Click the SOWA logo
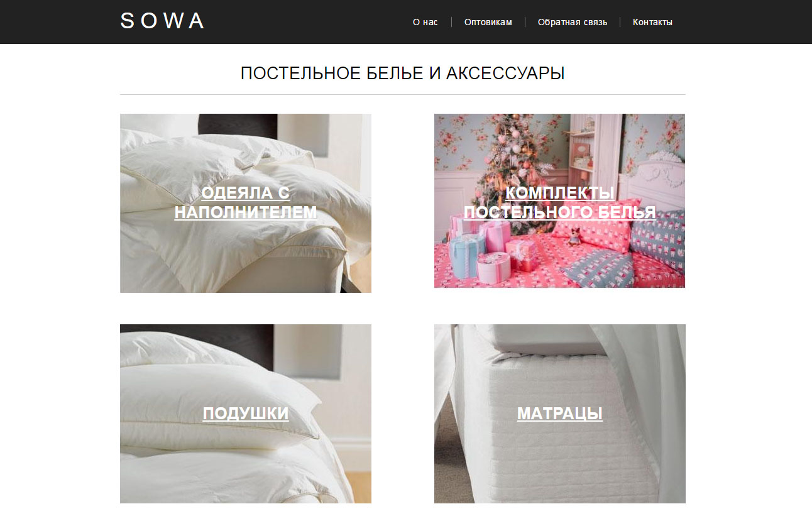812x526 pixels. pos(162,21)
